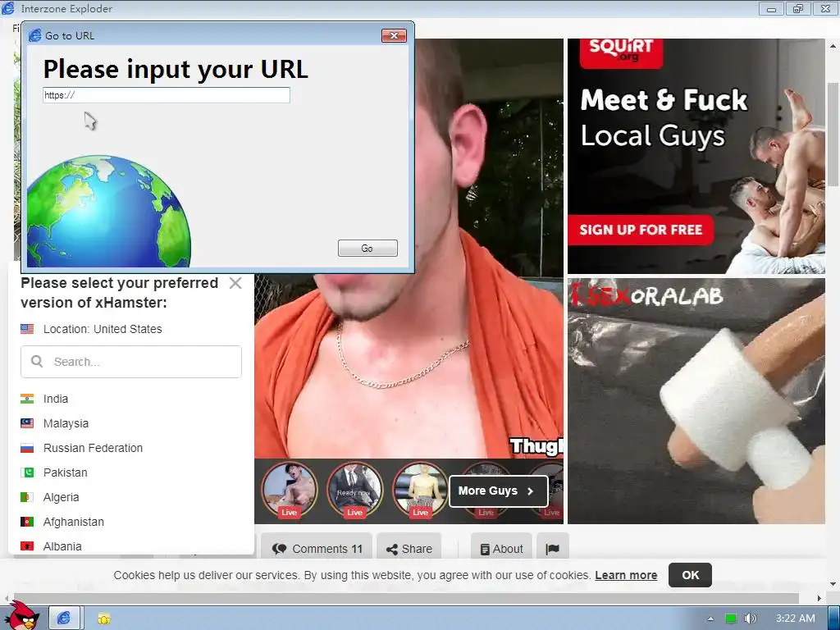The width and height of the screenshot is (840, 630).
Task: Click the Pakistan flag icon
Action: 27,472
